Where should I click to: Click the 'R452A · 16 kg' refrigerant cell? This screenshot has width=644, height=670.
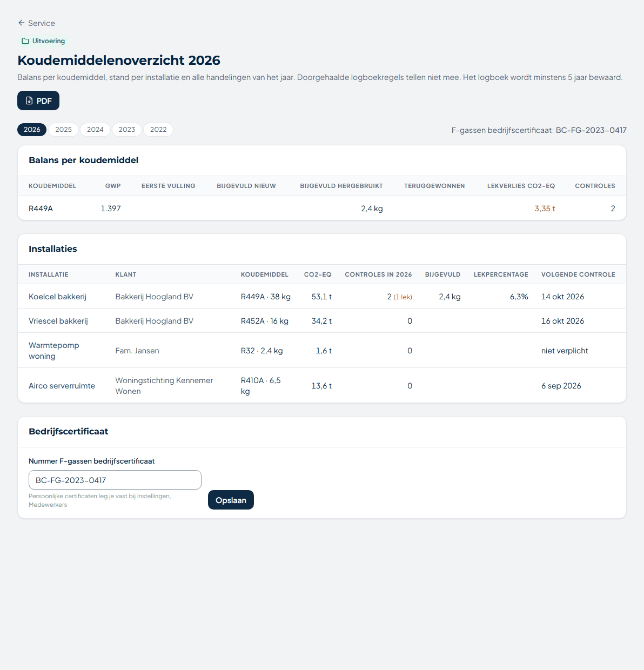pyautogui.click(x=265, y=321)
